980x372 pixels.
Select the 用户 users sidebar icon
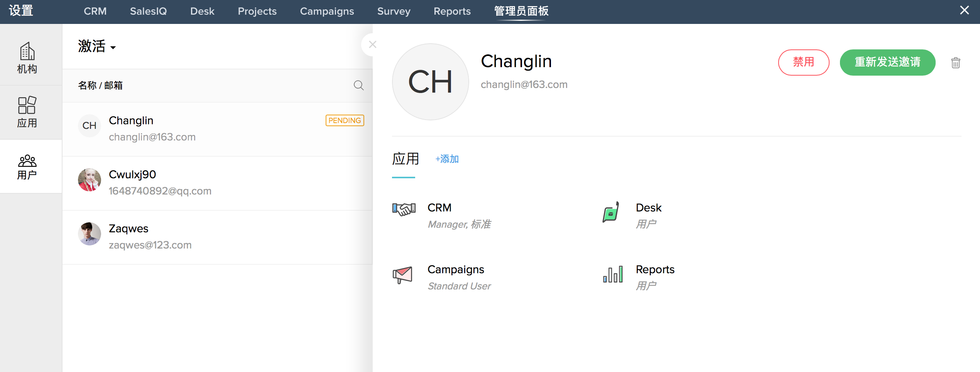(27, 167)
